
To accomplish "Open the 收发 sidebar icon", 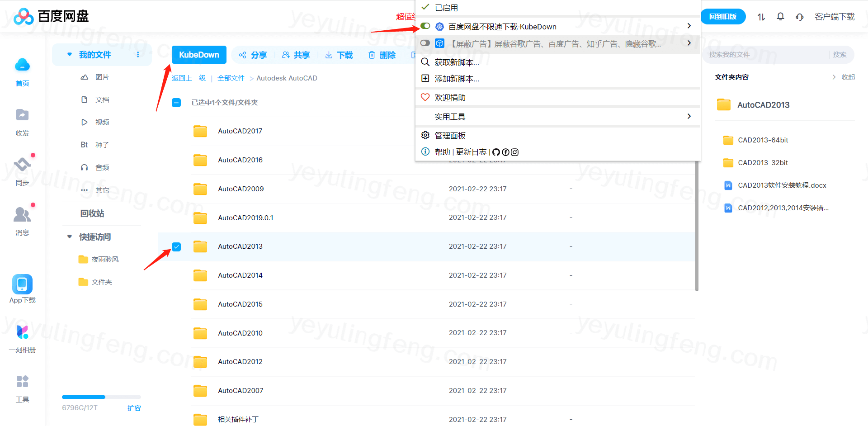I will (22, 115).
